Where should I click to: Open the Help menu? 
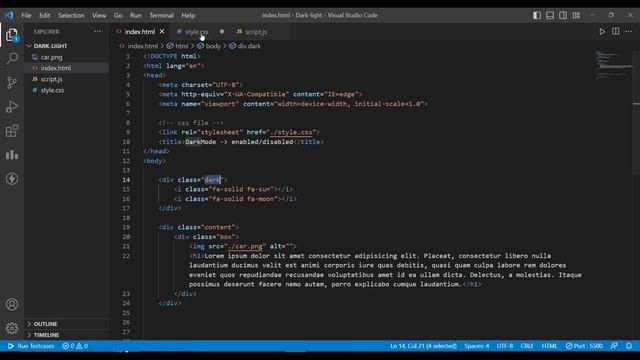(188, 15)
